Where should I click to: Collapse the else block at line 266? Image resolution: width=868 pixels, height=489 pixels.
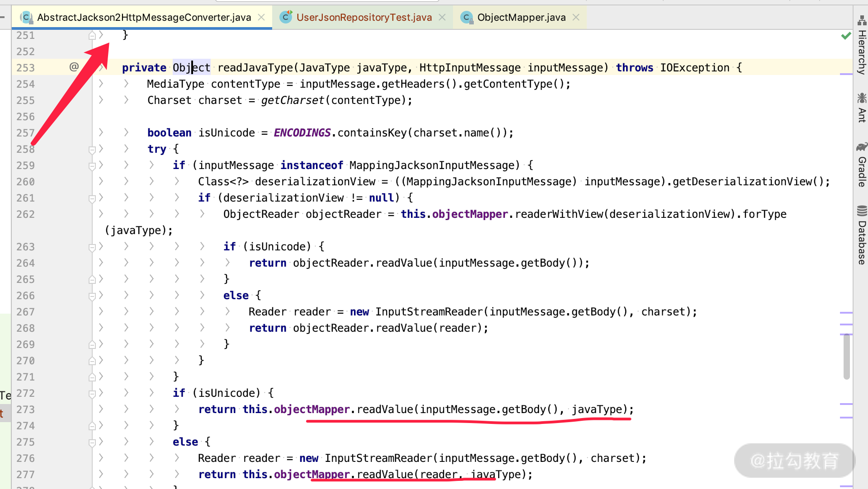[92, 296]
